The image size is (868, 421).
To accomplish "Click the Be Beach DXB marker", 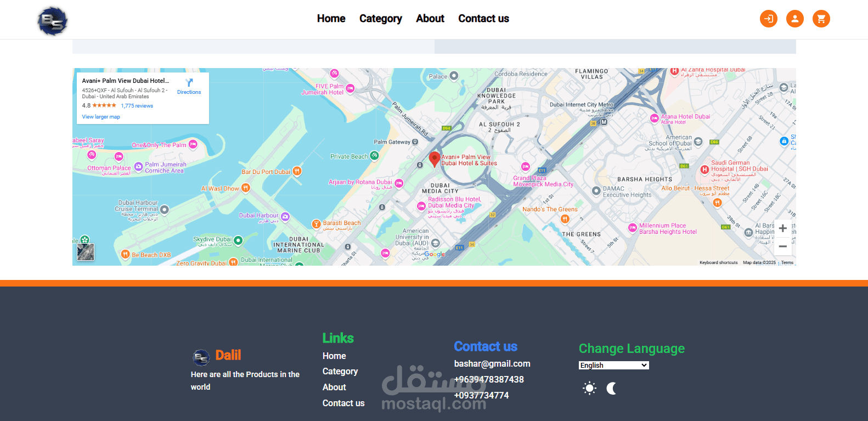I will point(126,255).
